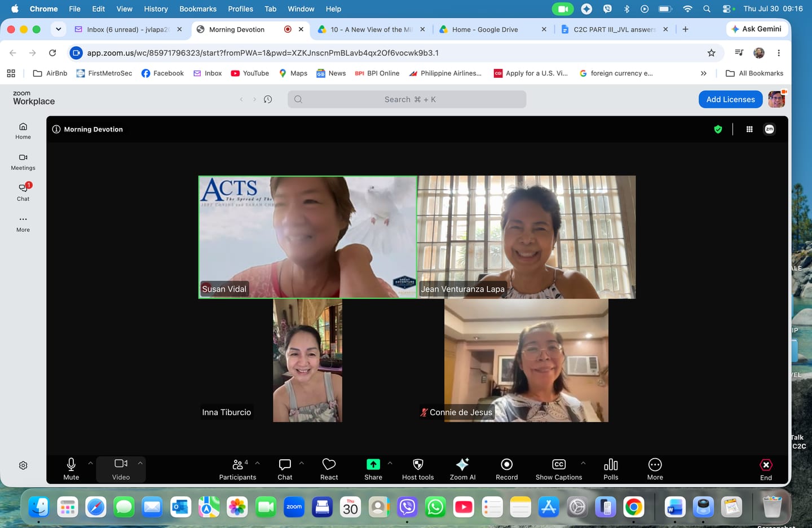Click the Zoom Workplace search field
The height and width of the screenshot is (528, 812).
click(x=407, y=99)
